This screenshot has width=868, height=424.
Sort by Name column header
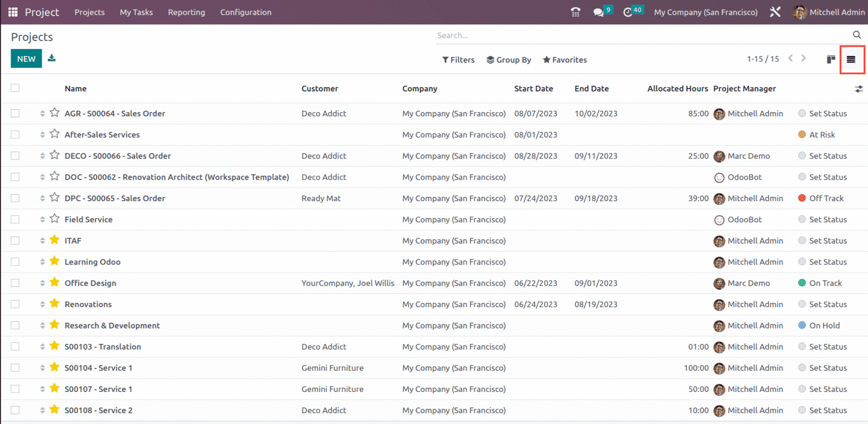(76, 89)
